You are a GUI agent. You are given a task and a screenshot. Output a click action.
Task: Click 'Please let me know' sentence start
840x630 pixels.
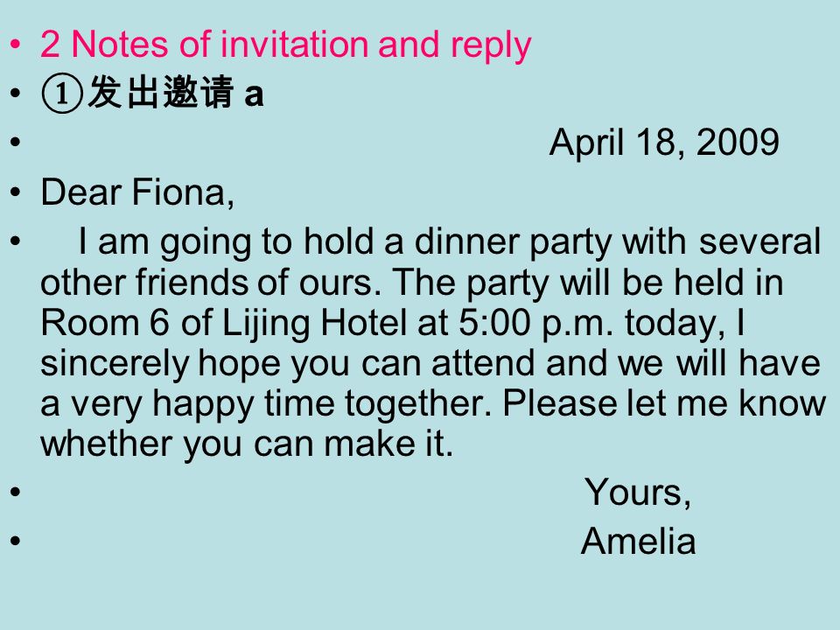pyautogui.click(x=664, y=402)
